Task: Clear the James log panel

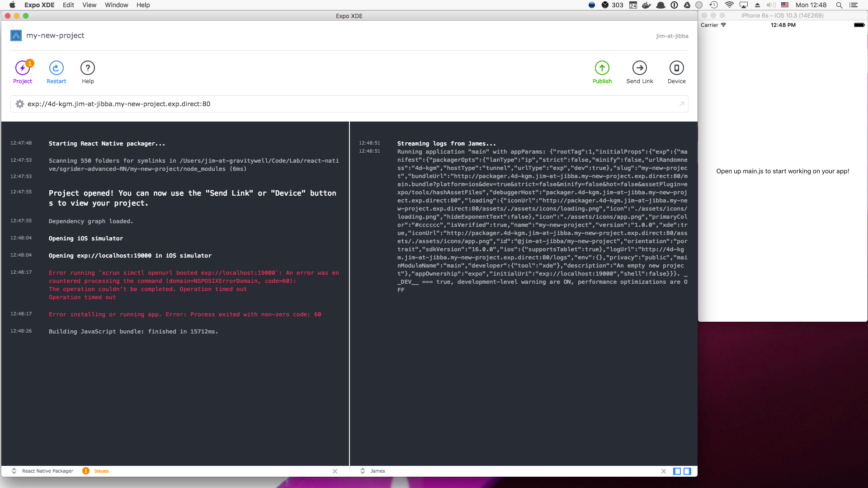Action: coord(664,471)
